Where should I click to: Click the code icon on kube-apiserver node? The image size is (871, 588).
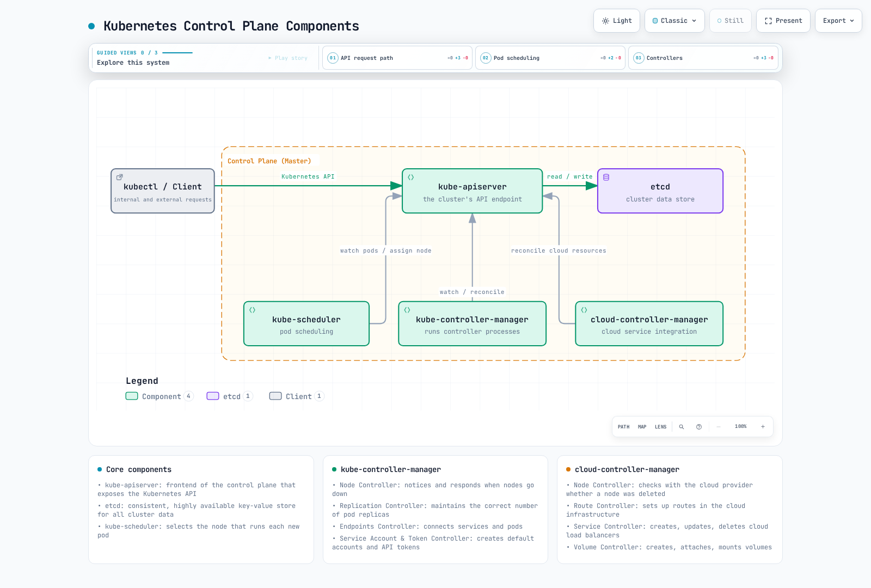tap(411, 177)
